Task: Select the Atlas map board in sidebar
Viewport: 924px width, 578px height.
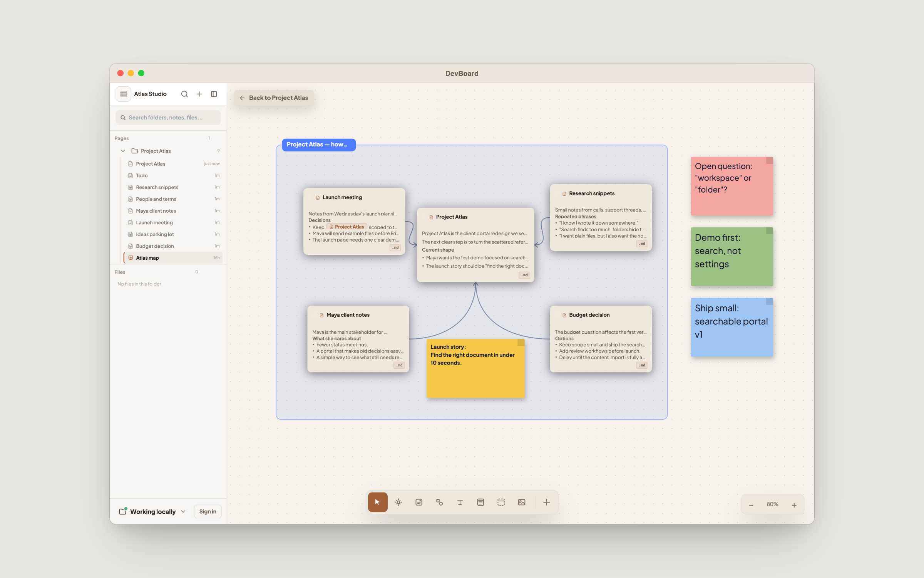Action: [173, 258]
